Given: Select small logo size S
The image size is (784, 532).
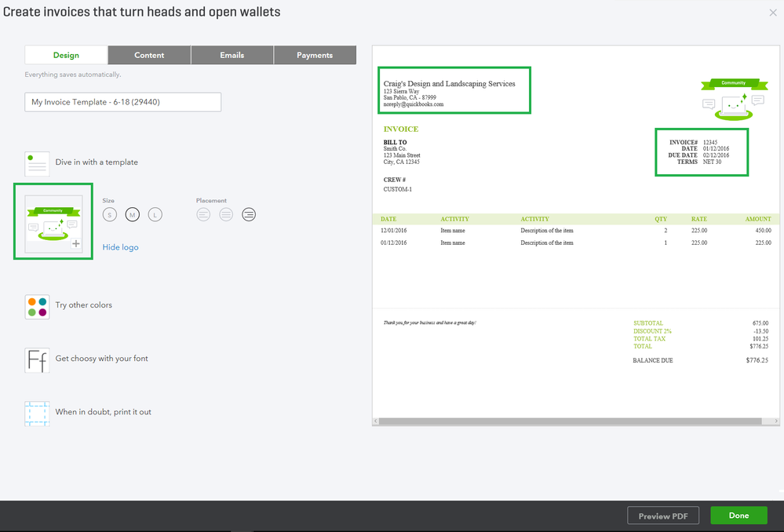Looking at the screenshot, I should point(110,214).
